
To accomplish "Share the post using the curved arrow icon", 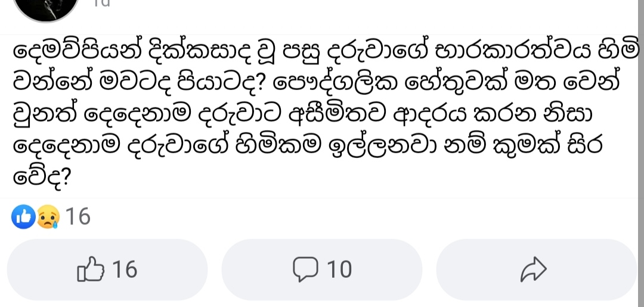I will tap(534, 269).
